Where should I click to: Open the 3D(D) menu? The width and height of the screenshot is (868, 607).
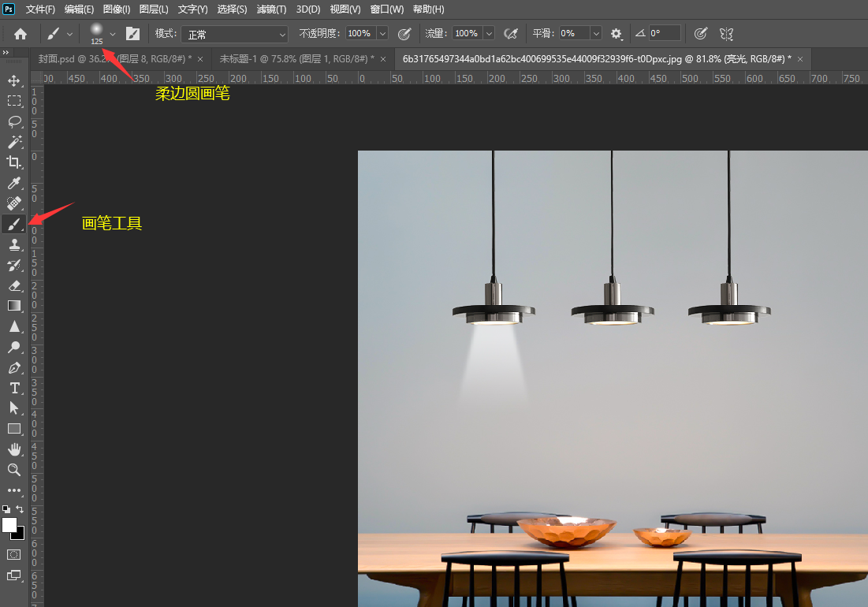(308, 9)
